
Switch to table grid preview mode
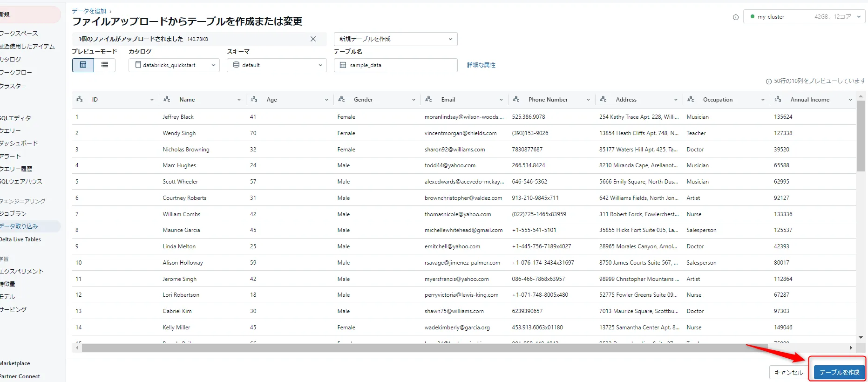coord(83,65)
